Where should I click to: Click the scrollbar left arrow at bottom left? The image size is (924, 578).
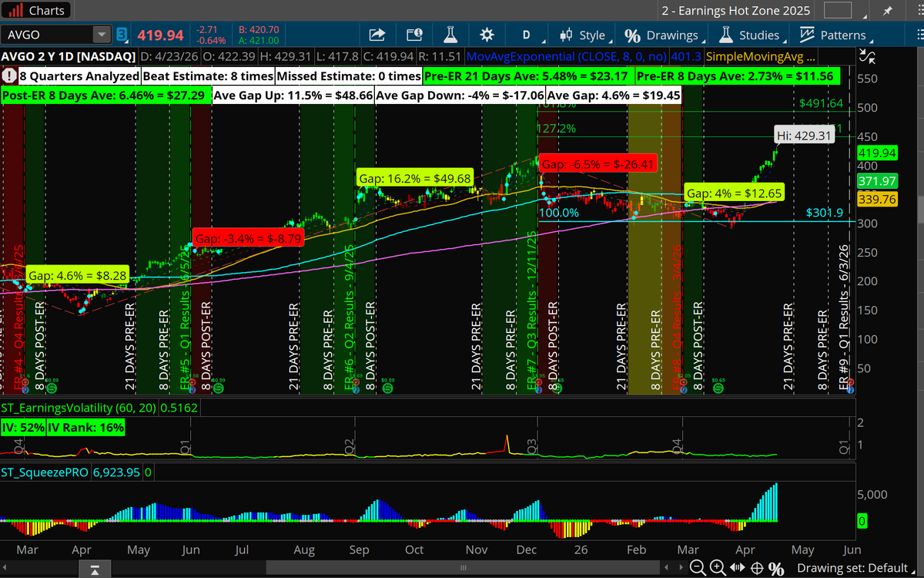(x=6, y=569)
